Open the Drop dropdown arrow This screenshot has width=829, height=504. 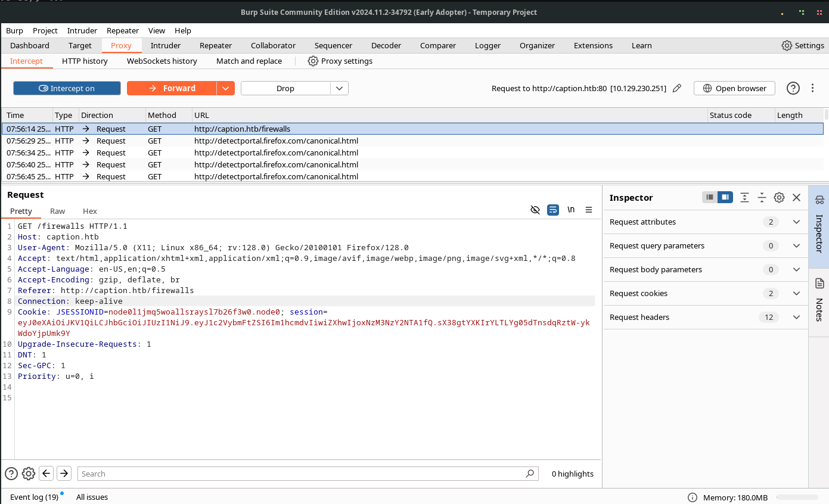339,88
